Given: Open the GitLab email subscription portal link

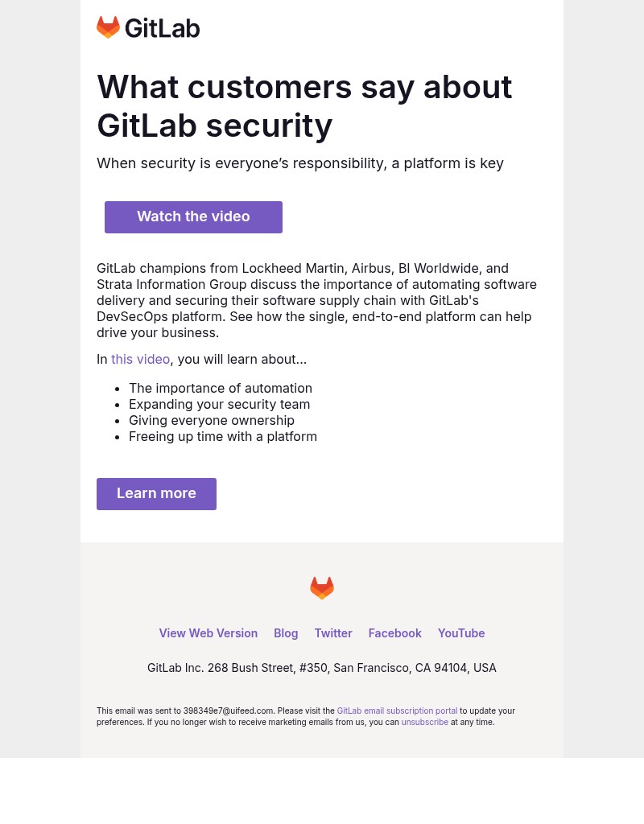Looking at the screenshot, I should (397, 711).
